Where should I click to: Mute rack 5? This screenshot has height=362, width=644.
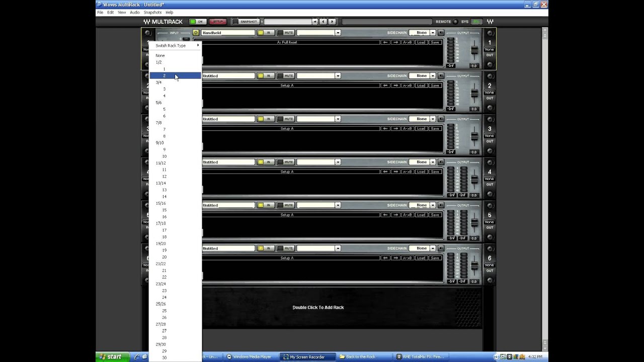pos(286,205)
